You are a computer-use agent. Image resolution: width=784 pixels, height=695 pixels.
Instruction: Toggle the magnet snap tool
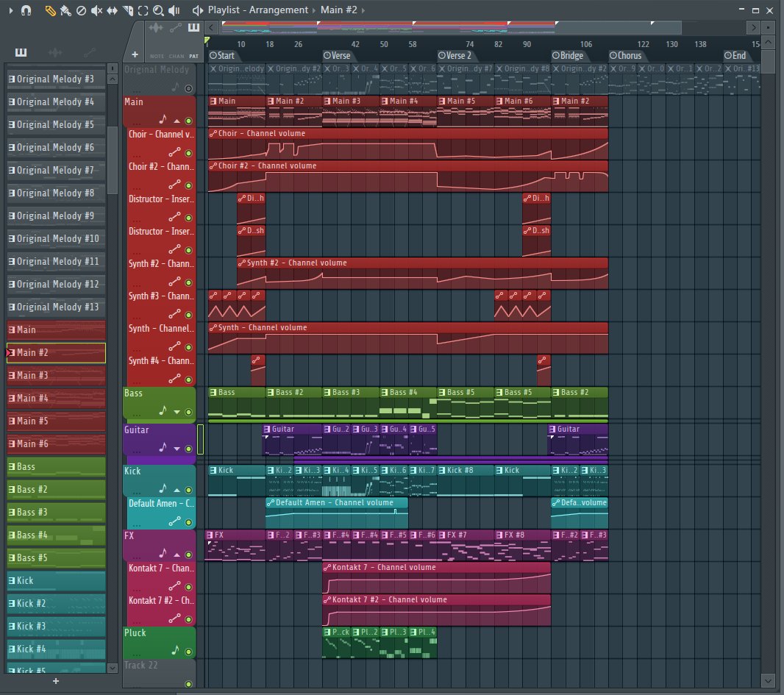pos(26,10)
